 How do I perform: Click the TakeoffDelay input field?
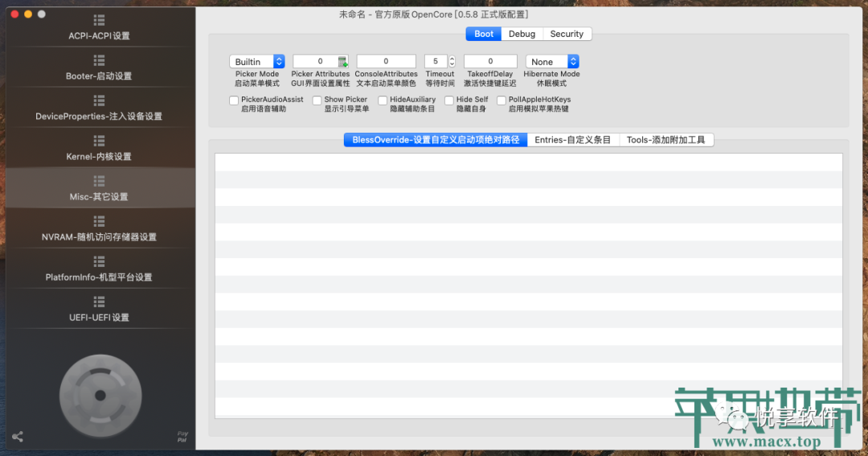point(490,61)
